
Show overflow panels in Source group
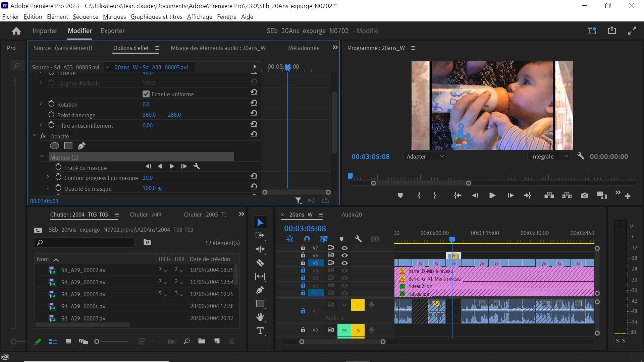(x=335, y=48)
